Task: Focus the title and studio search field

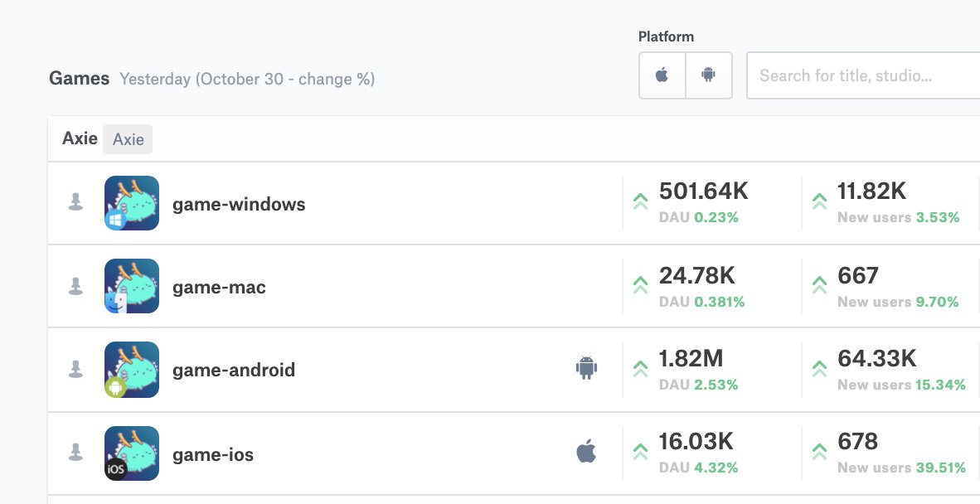Action: (863, 75)
